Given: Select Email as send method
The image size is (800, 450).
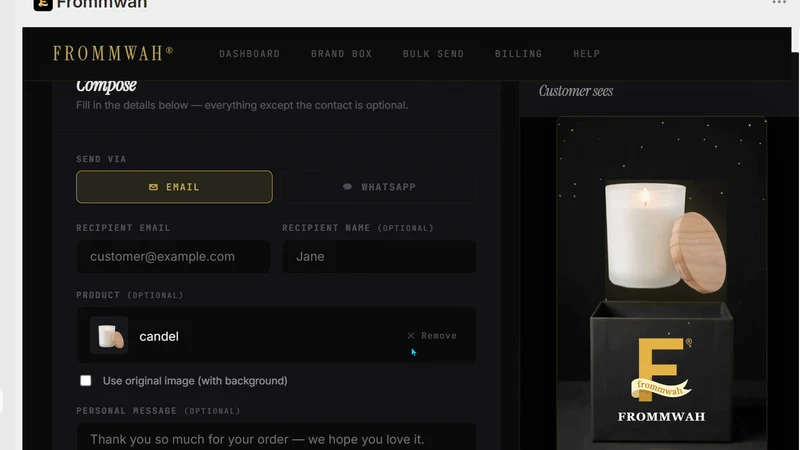Looking at the screenshot, I should [174, 187].
